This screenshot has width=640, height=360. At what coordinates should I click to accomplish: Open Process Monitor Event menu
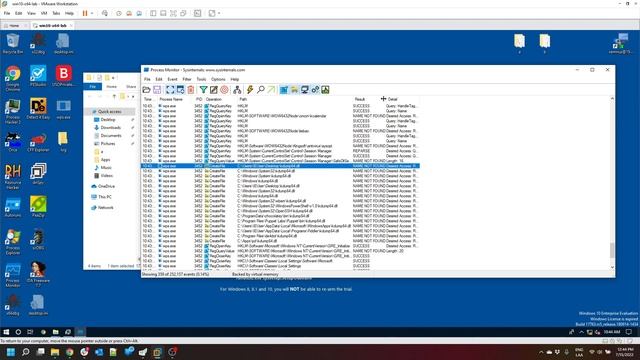click(x=172, y=79)
